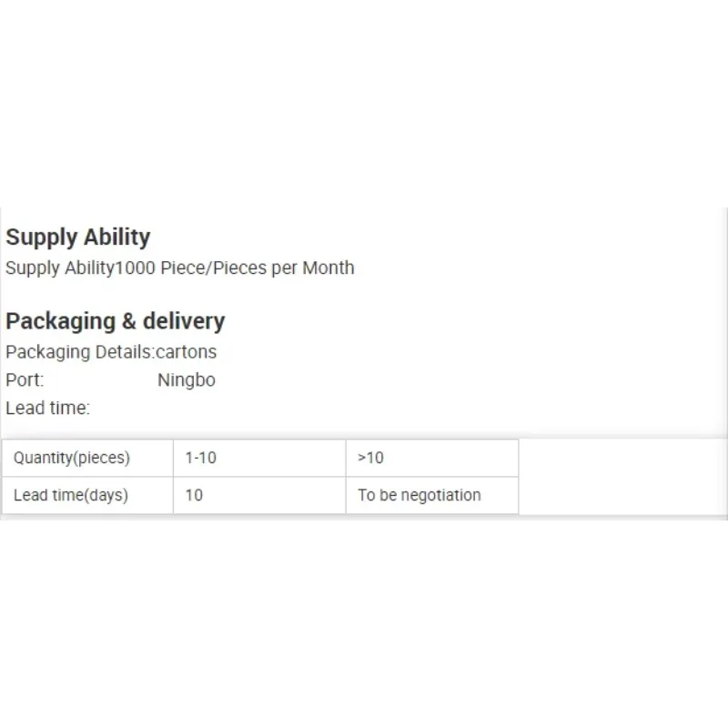
Task: Click the word cartons in packaging details
Action: [x=187, y=352]
